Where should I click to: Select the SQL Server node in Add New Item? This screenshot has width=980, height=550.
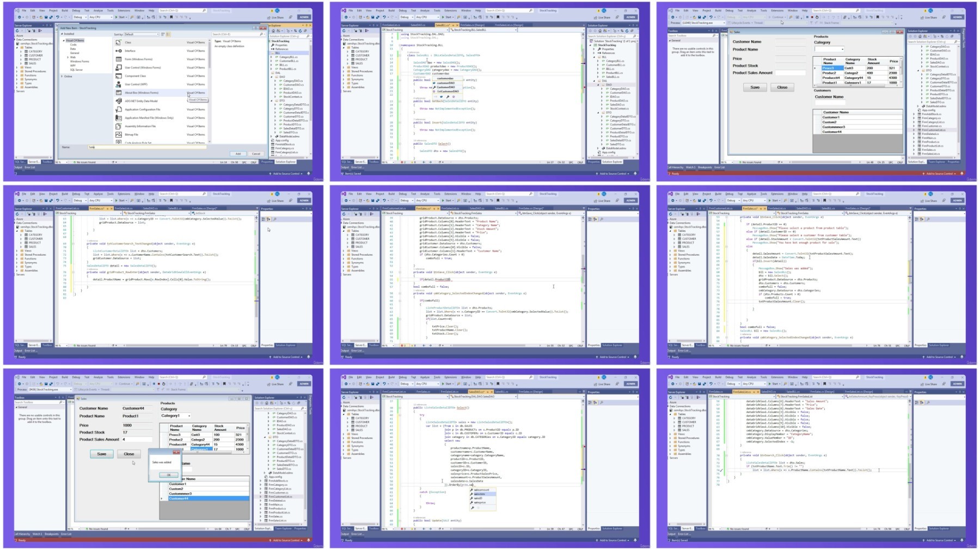click(76, 70)
